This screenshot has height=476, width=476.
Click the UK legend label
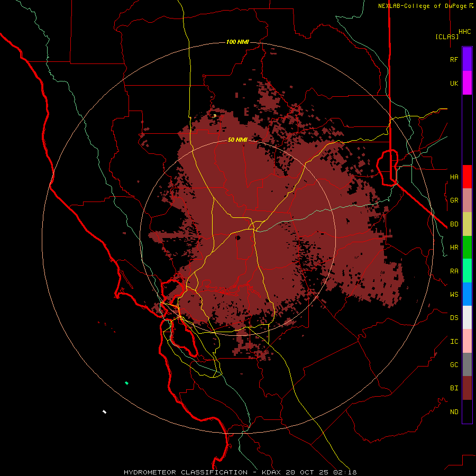(454, 84)
